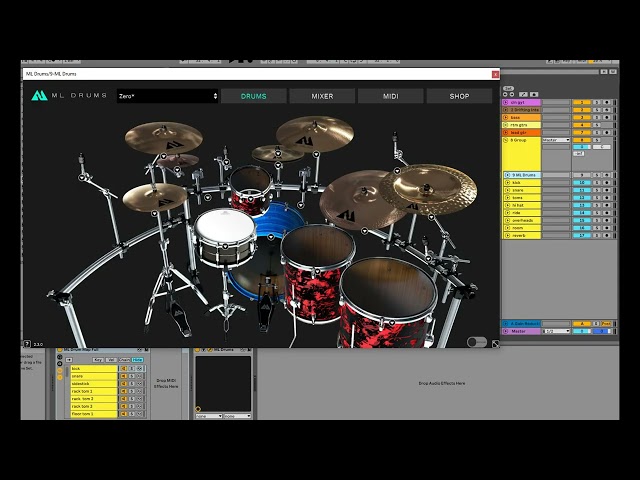Click the Post button on the return track
This screenshot has height=480, width=640.
pyautogui.click(x=606, y=324)
